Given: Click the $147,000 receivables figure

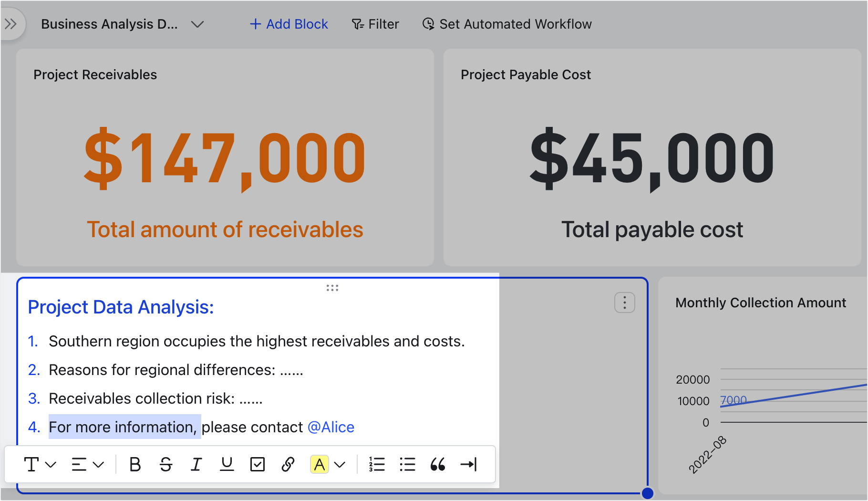Looking at the screenshot, I should (x=225, y=158).
